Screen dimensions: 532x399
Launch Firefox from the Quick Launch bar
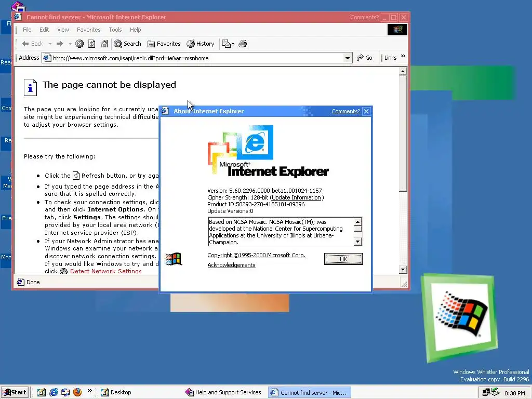pos(77,393)
